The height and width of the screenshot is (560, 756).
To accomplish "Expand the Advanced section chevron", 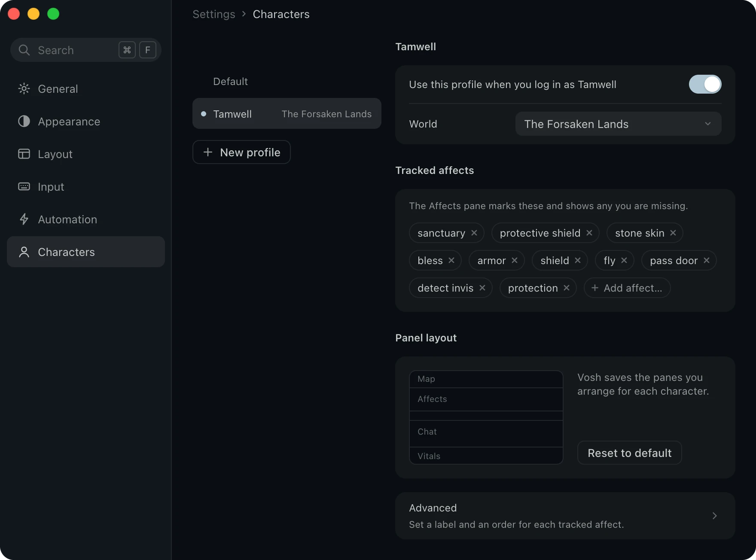I will (714, 516).
